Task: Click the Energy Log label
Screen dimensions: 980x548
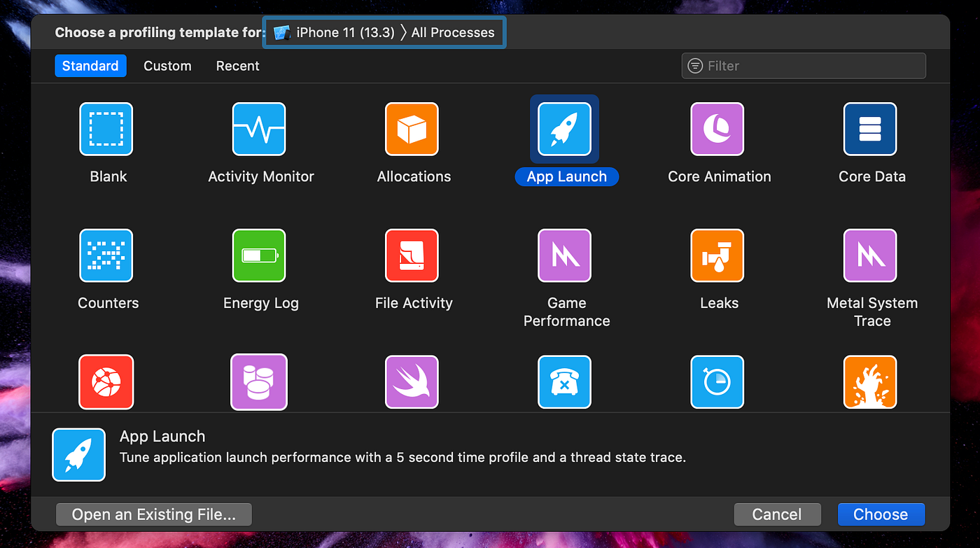Action: (261, 303)
